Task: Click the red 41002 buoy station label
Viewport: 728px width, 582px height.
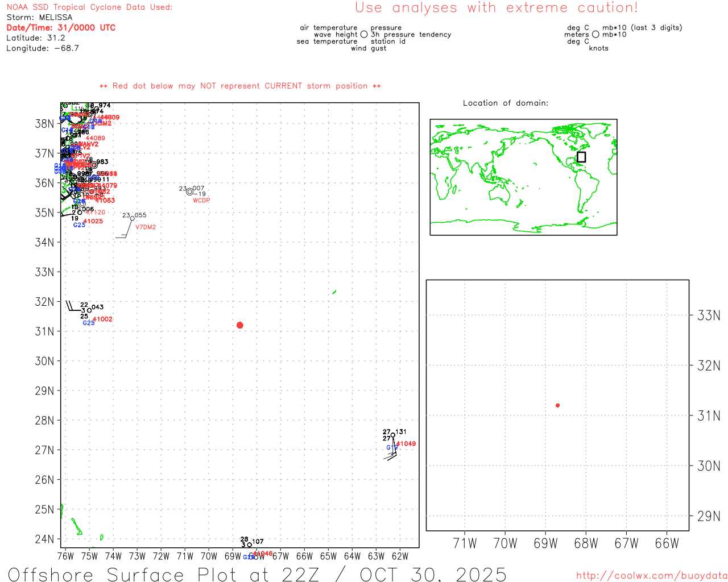Action: click(x=102, y=319)
